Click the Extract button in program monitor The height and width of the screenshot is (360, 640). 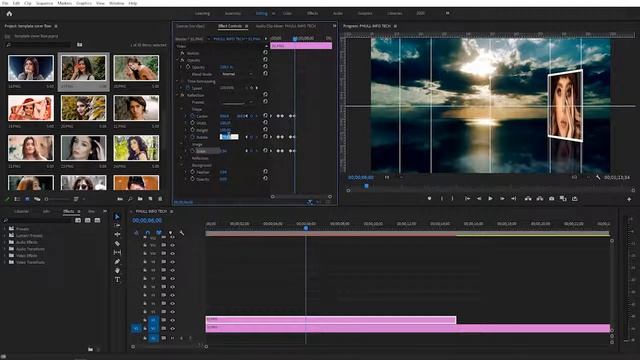point(540,199)
